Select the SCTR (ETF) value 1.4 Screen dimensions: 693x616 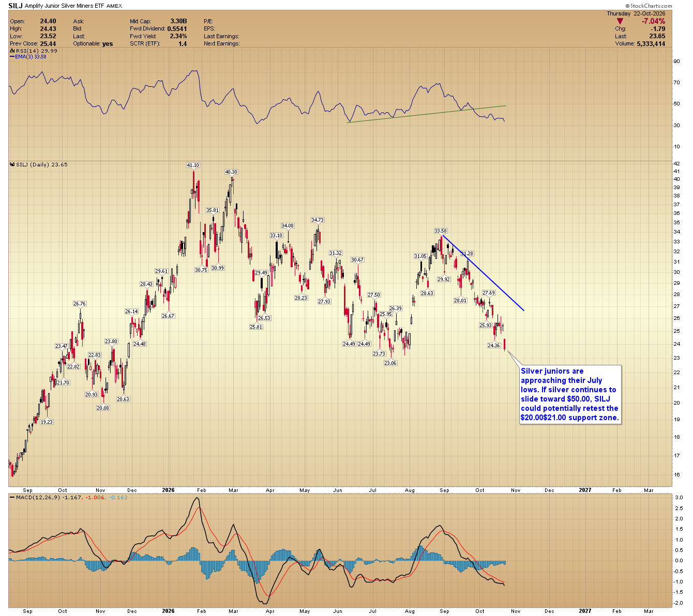click(x=183, y=44)
